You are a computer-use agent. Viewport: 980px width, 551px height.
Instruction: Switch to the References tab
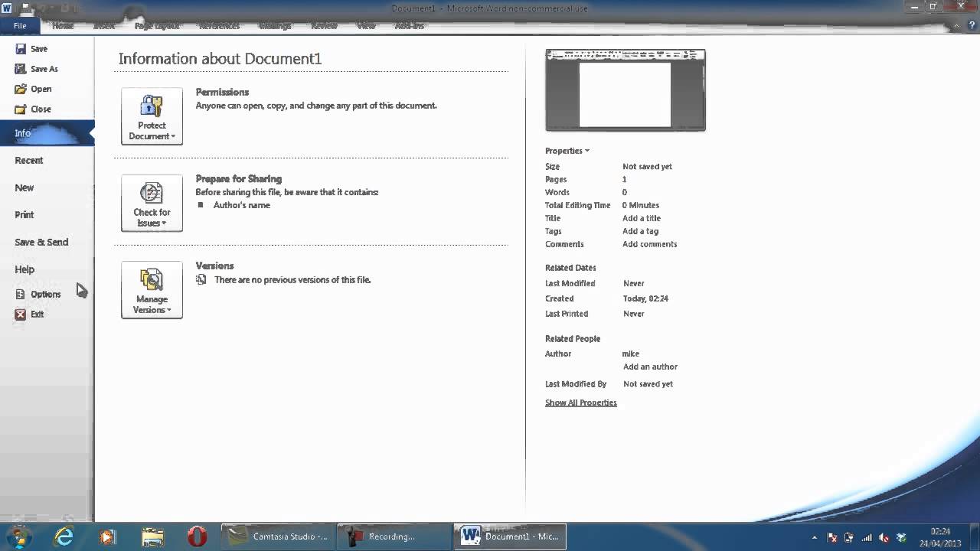click(219, 25)
